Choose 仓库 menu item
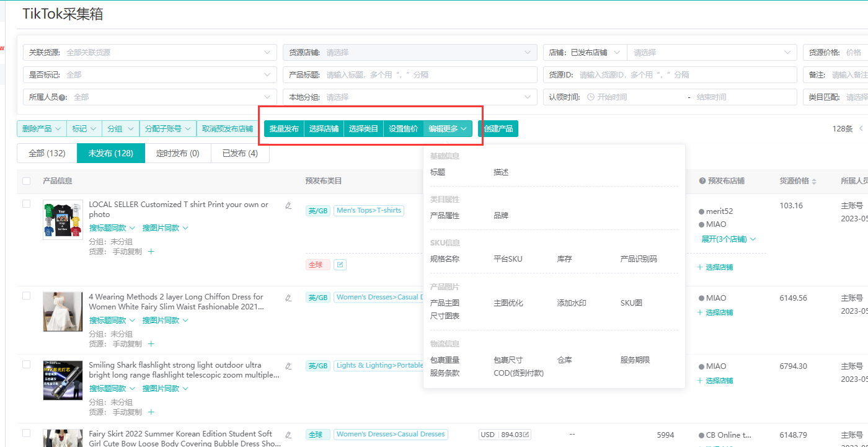868x447 pixels. coord(564,360)
